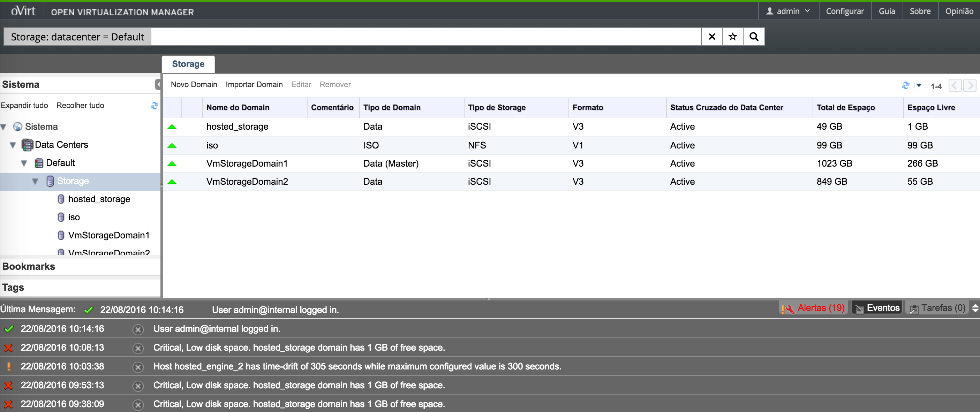This screenshot has height=412, width=980.
Task: Select the VmStorageDomain1 table row
Action: point(247,163)
